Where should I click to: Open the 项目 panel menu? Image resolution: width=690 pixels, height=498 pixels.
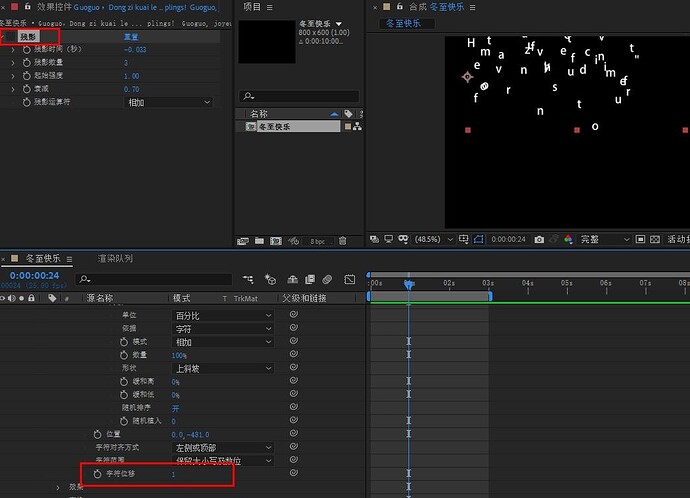(x=270, y=7)
